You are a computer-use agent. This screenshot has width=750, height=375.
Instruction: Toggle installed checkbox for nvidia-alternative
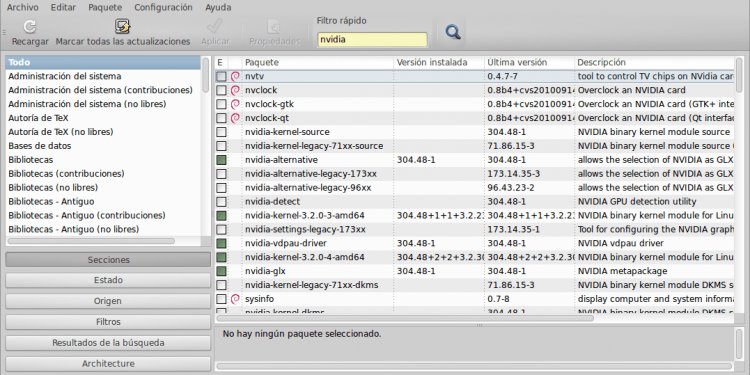pos(221,160)
